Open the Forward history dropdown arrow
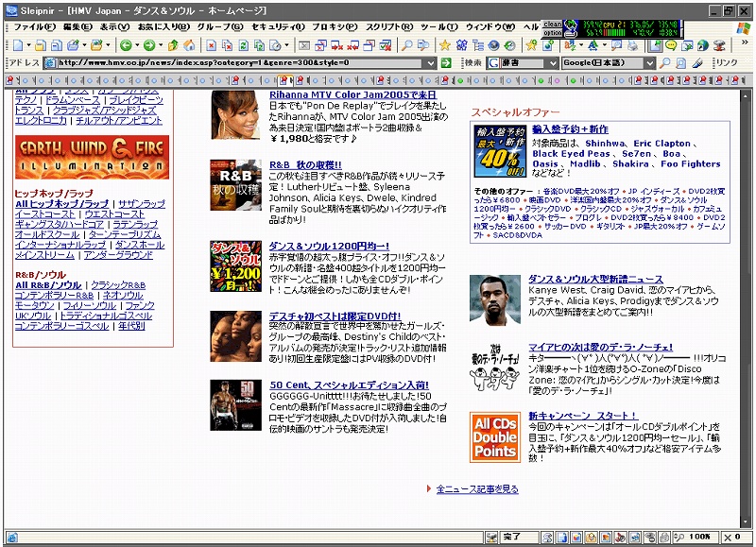This screenshot has width=756, height=547. (x=161, y=45)
